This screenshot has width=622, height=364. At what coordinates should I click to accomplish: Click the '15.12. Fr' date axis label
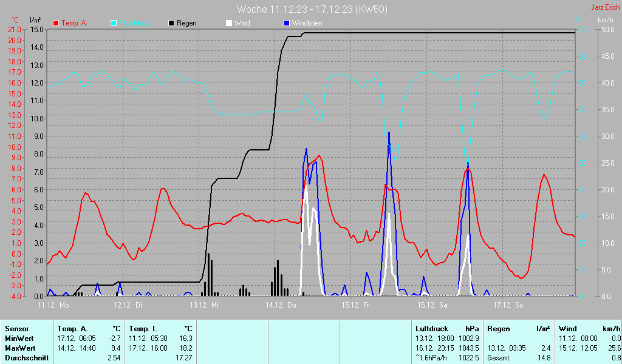355,305
